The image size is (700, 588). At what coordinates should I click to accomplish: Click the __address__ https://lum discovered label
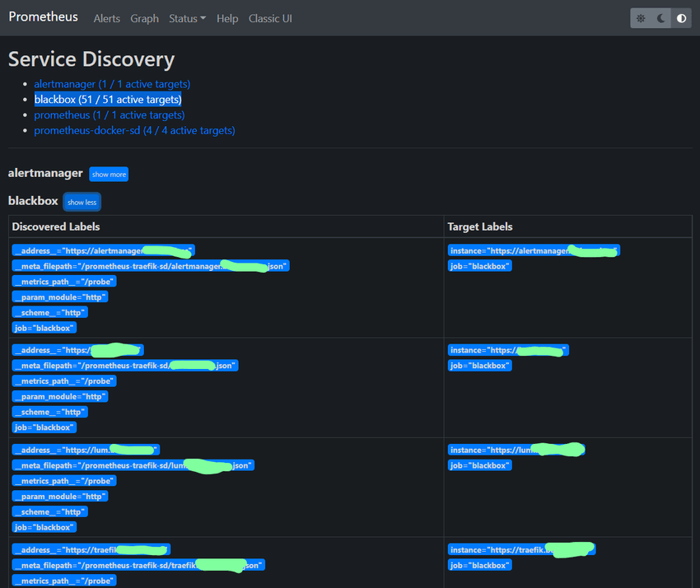pos(86,450)
